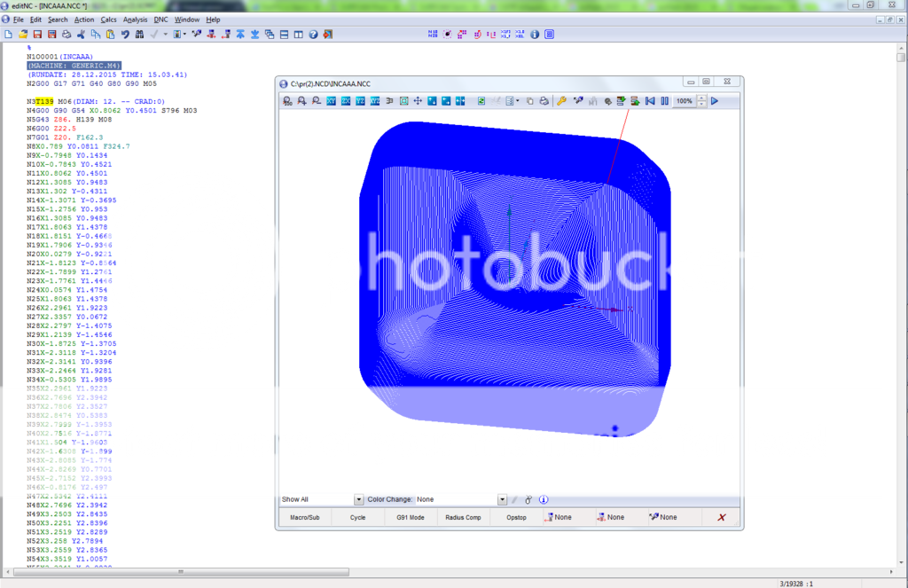
Task: Select the highlighted T139 tool number in the code
Action: (46, 100)
